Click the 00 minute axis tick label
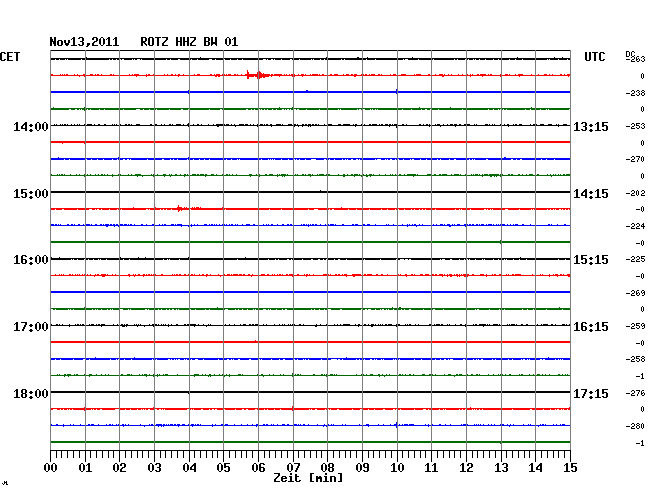The width and height of the screenshot is (650, 494). pos(51,468)
